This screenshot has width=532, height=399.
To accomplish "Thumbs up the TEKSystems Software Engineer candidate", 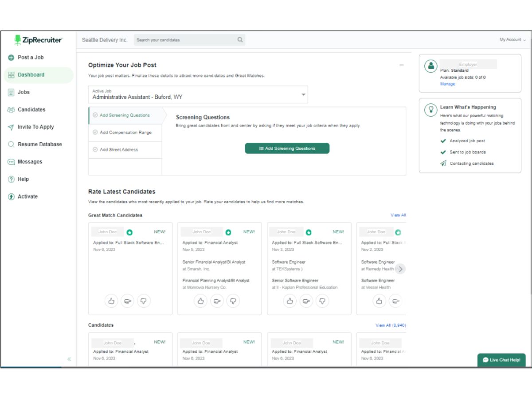I will coord(290,301).
